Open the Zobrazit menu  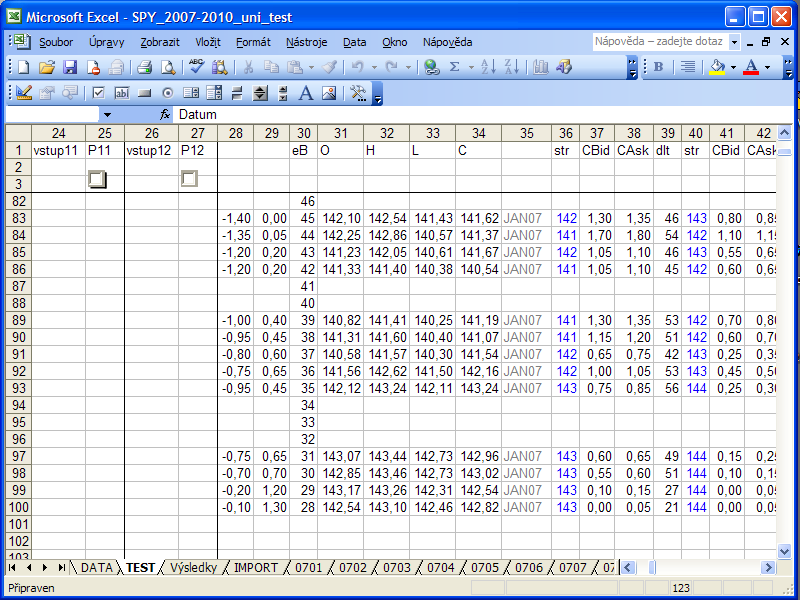[160, 42]
